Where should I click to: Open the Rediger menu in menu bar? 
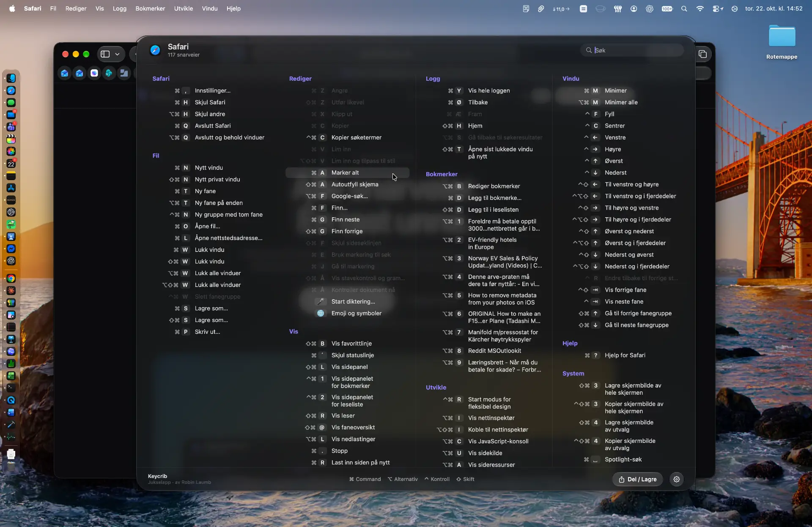pos(76,8)
